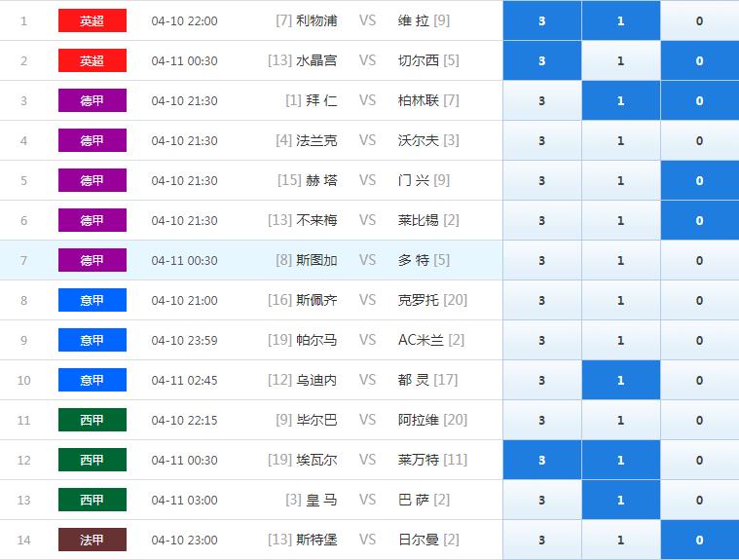
Task: Deselect 0 for 拜仁 vs 柏林联
Action: pos(699,100)
